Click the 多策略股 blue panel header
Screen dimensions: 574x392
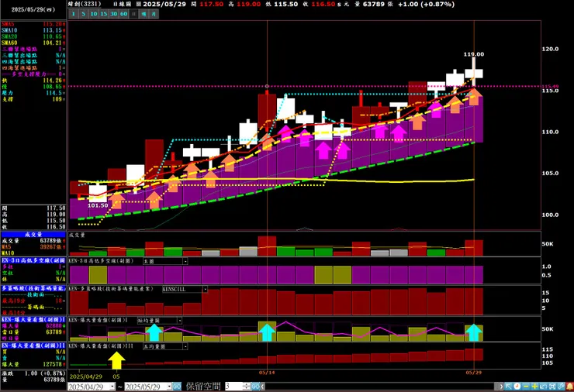[x=33, y=288]
